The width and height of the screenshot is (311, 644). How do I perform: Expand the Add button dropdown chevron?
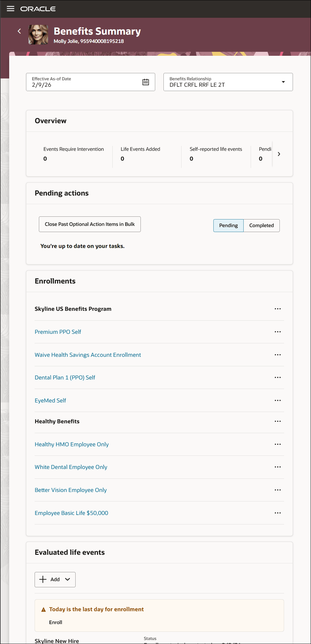[x=67, y=579]
